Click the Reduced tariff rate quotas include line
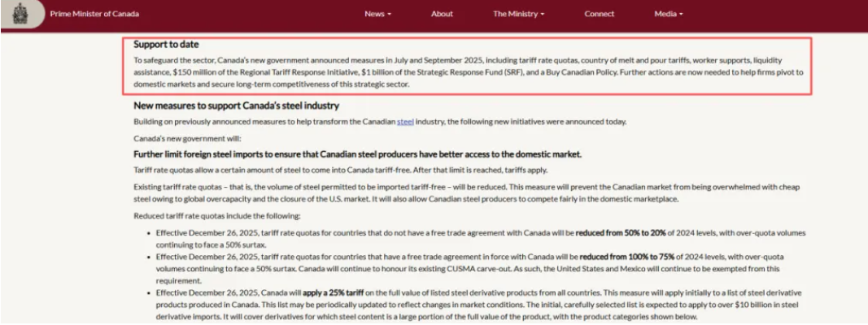Screen dimensions: 868x325 point(217,215)
